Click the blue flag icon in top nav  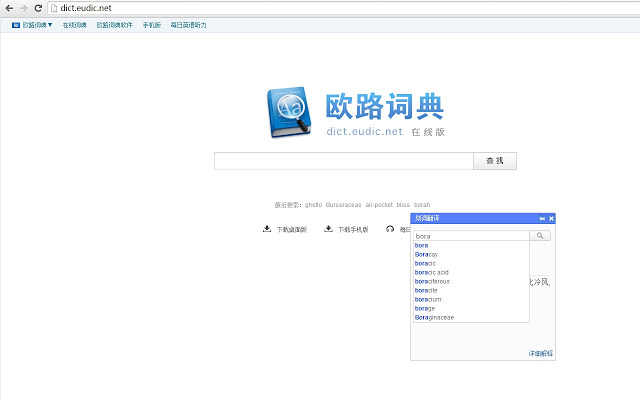click(16, 25)
